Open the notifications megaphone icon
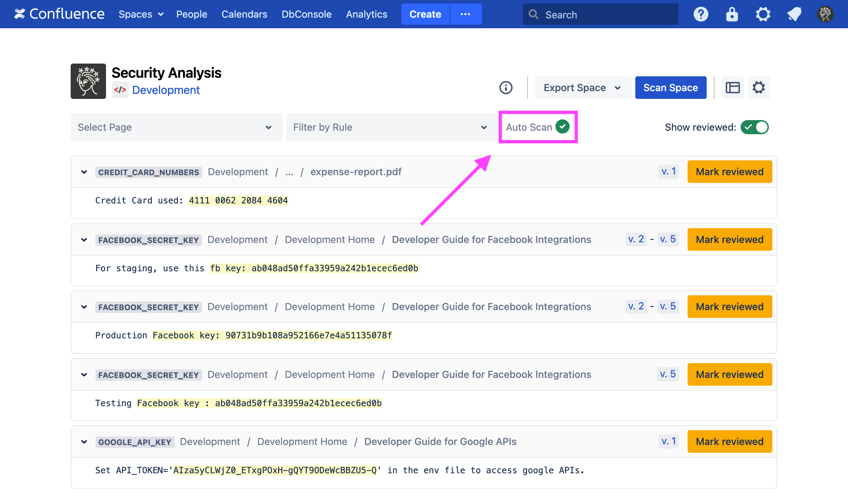Image resolution: width=848 pixels, height=504 pixels. (x=794, y=14)
